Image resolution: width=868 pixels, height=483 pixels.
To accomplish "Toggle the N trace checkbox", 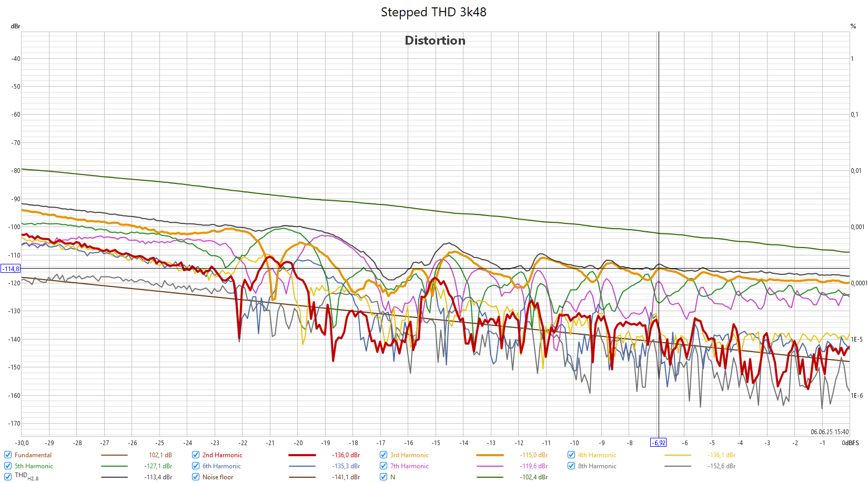I will click(383, 477).
